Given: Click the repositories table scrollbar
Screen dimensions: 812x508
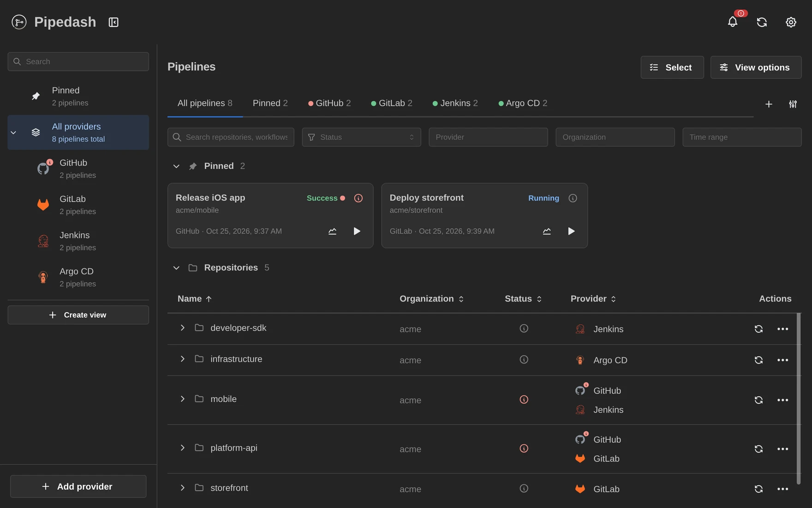Looking at the screenshot, I should 799,399.
